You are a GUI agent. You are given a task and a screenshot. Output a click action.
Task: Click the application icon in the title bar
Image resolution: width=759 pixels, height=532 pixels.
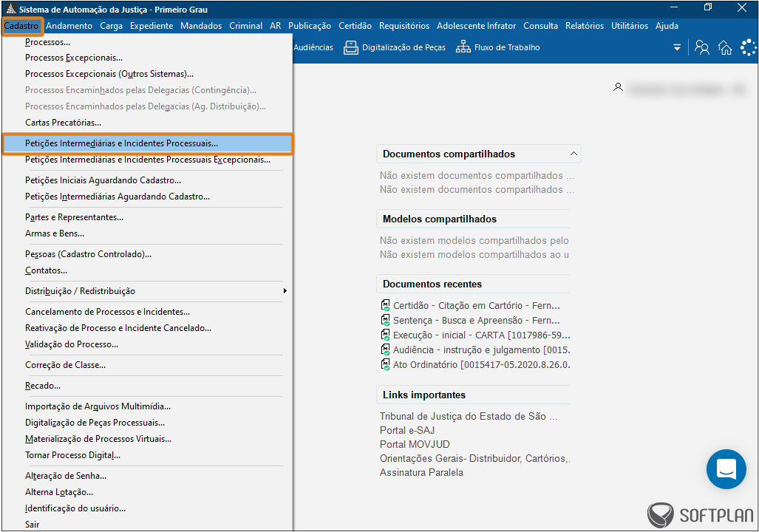pyautogui.click(x=10, y=9)
